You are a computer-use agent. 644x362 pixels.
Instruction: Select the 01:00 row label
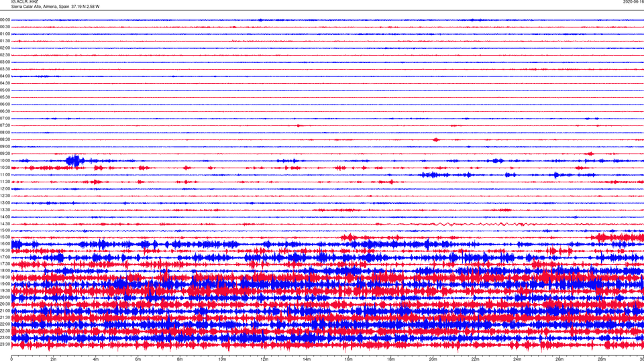point(5,34)
